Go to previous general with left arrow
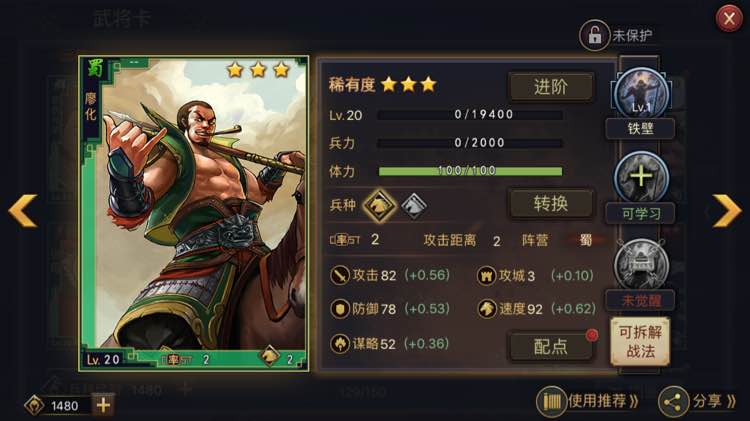This screenshot has height=421, width=750. [22, 210]
